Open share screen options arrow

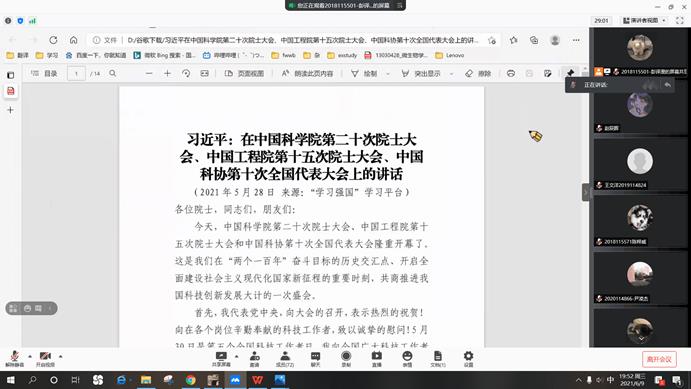pos(237,356)
